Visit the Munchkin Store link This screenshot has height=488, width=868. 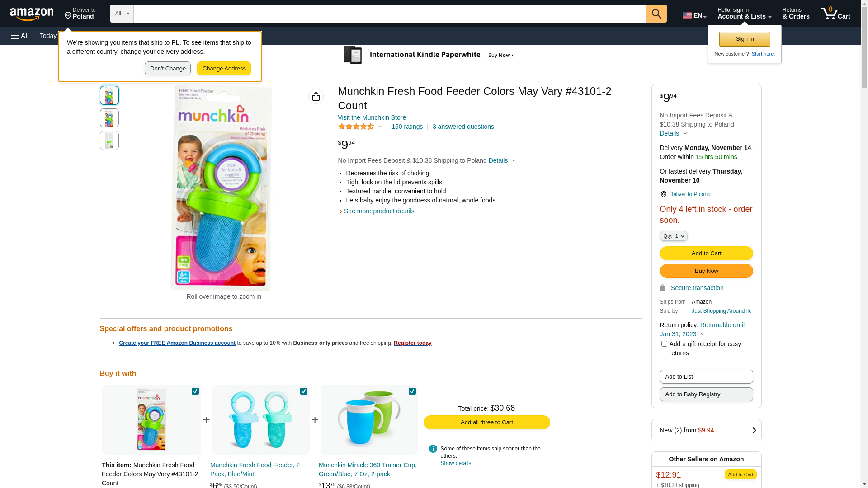[372, 117]
